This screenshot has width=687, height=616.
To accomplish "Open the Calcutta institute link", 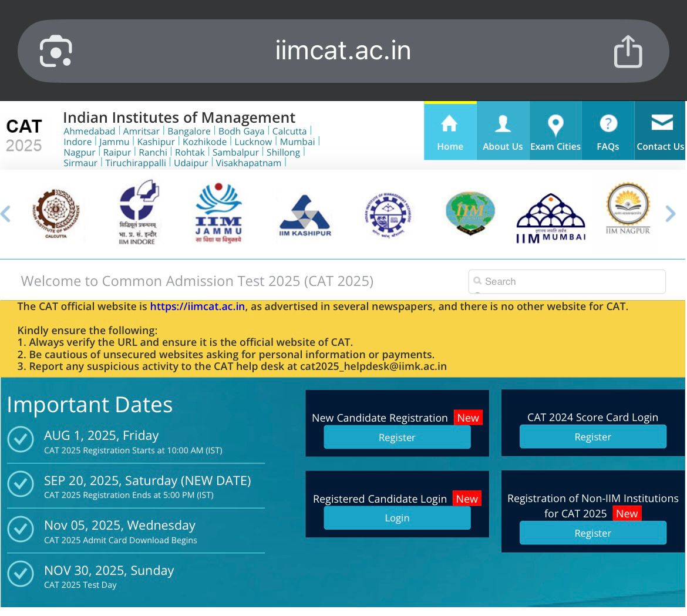I will [289, 131].
